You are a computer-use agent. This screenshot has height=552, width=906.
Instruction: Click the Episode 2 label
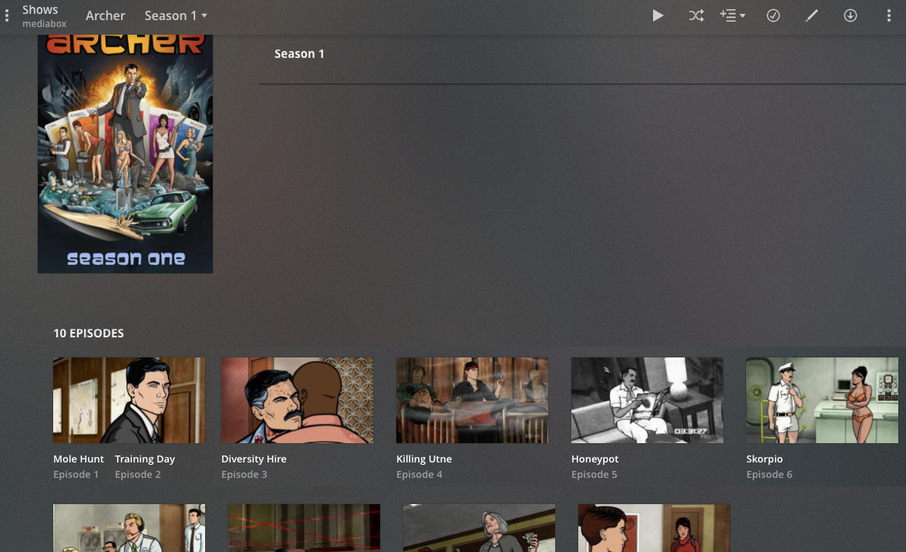click(x=138, y=475)
